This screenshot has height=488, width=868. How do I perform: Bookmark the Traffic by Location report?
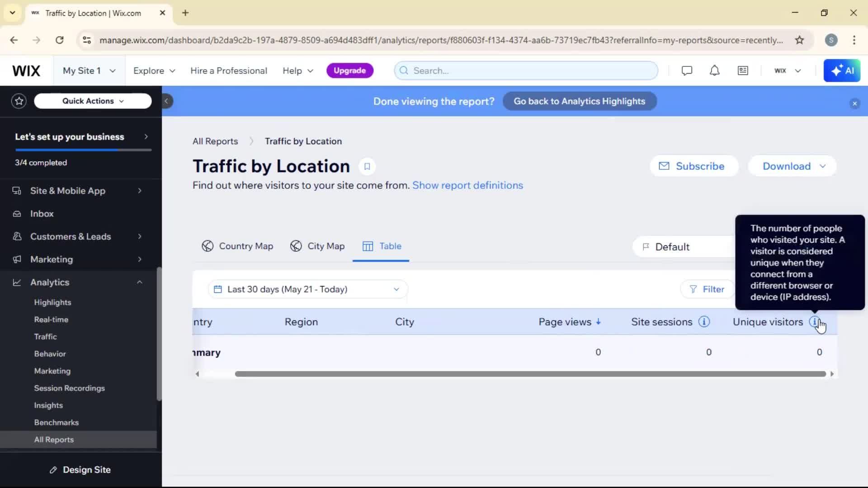(x=367, y=166)
